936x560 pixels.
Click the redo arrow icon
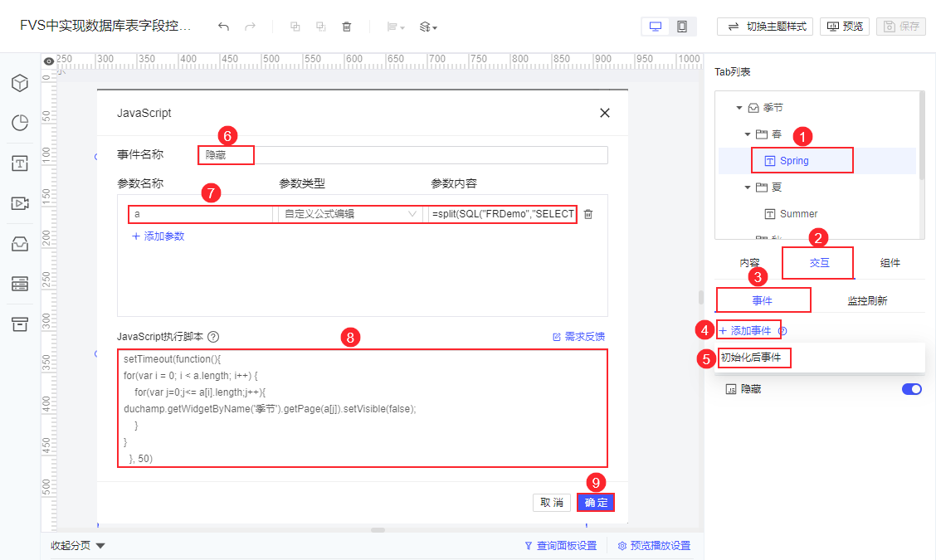pyautogui.click(x=250, y=27)
